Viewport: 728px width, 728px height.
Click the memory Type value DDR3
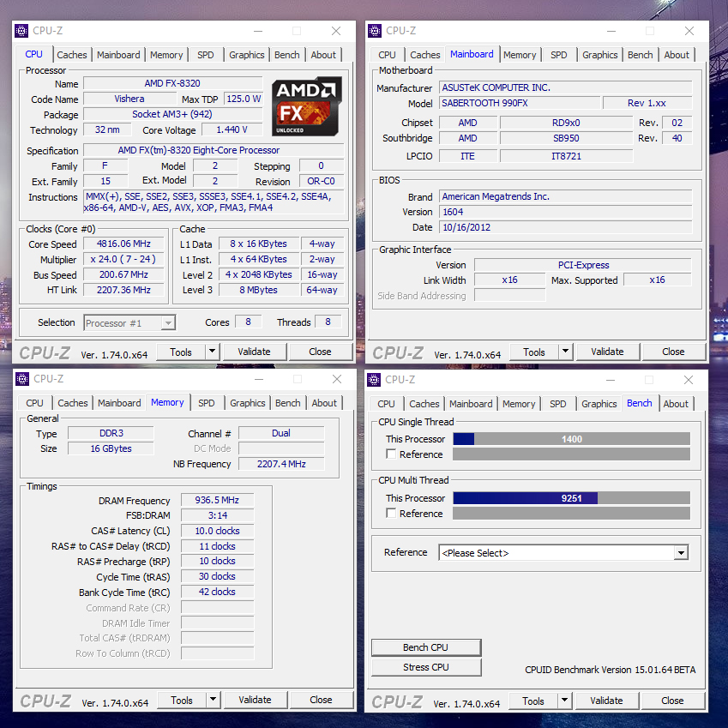pyautogui.click(x=111, y=433)
